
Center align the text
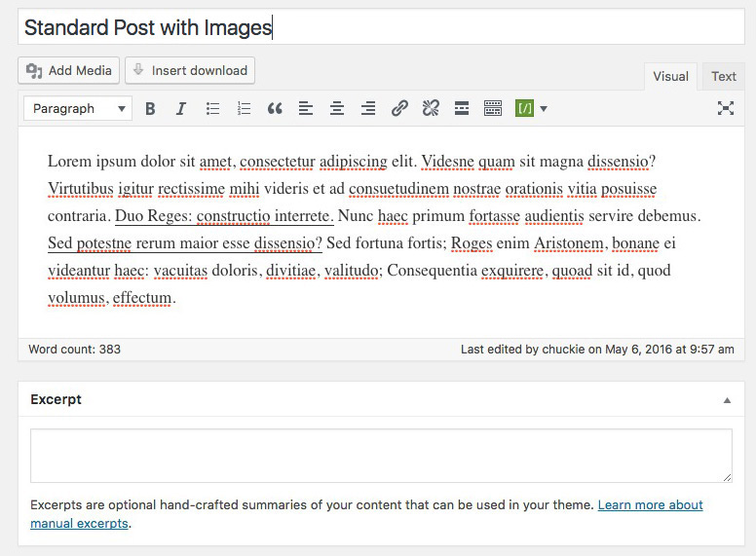pos(337,109)
